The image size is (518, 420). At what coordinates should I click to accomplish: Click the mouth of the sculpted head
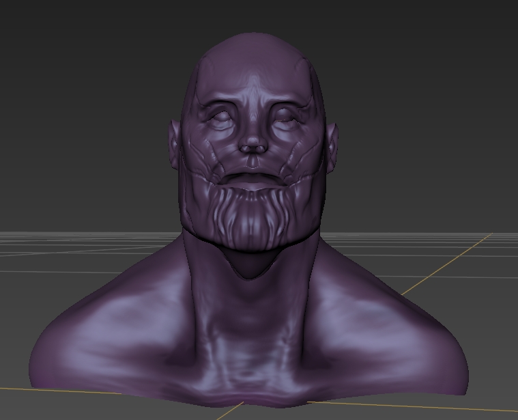[x=253, y=179]
